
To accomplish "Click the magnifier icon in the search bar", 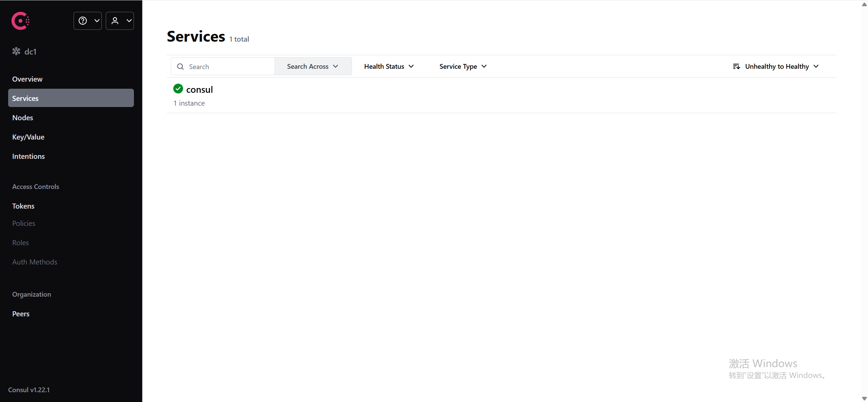I will click(180, 66).
